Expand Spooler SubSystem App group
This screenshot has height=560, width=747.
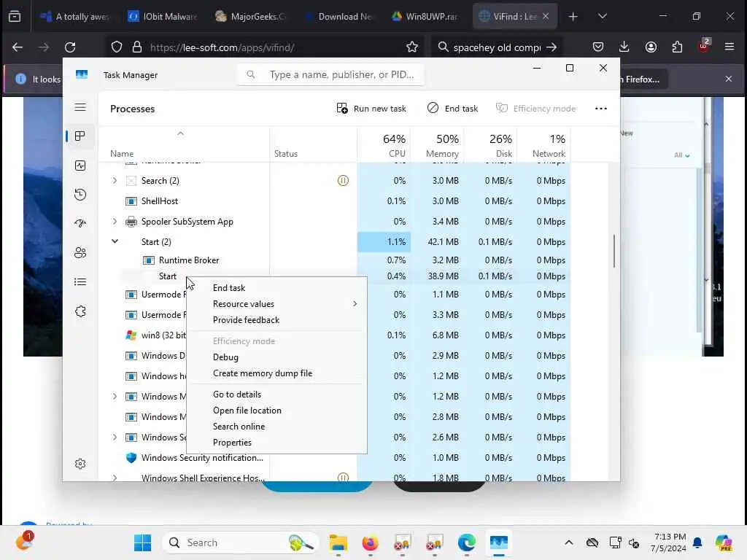[115, 222]
